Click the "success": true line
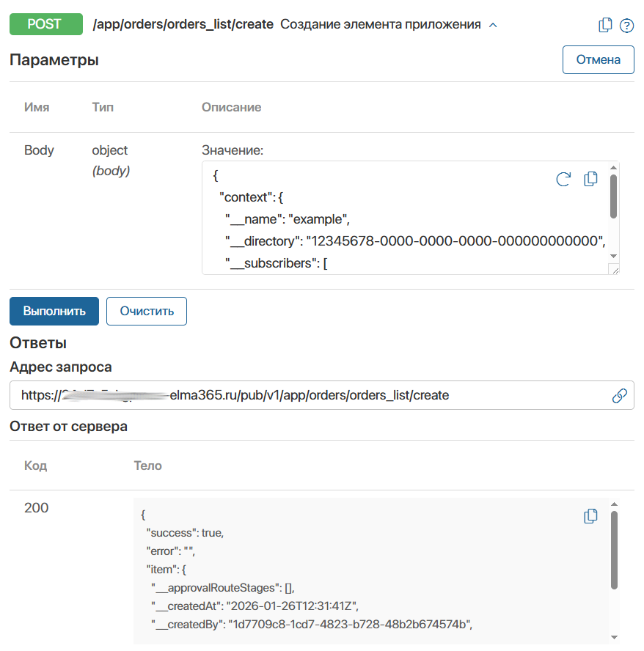644x651 pixels. 185,533
